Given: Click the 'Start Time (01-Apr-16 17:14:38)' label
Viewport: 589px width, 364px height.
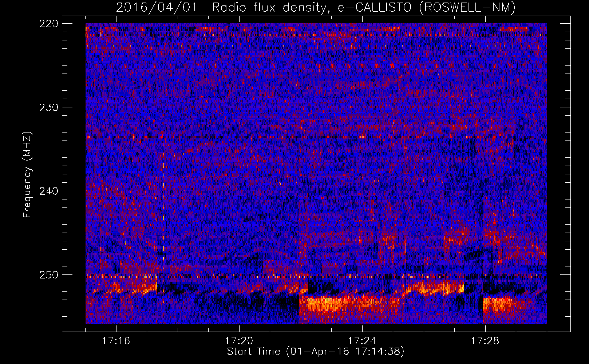Looking at the screenshot, I should coord(316,352).
